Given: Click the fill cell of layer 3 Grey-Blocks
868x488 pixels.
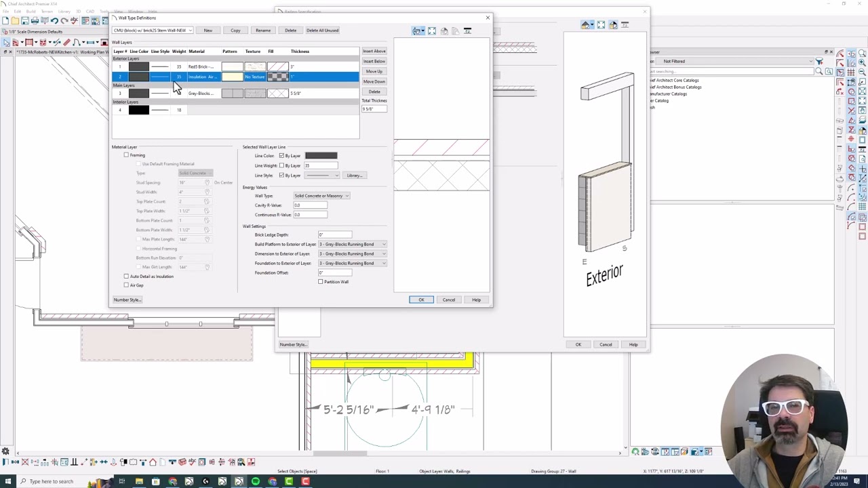Looking at the screenshot, I should [x=277, y=94].
